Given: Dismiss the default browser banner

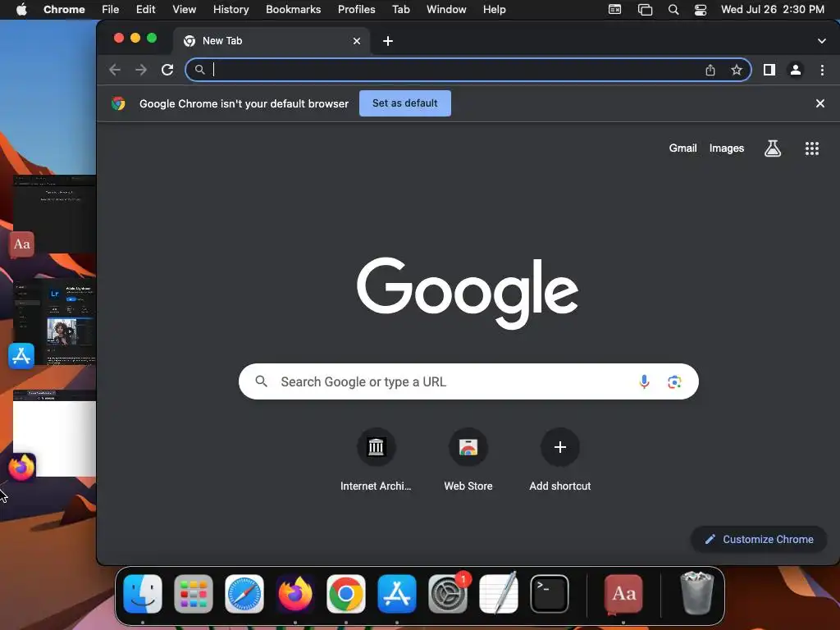Looking at the screenshot, I should click(819, 103).
